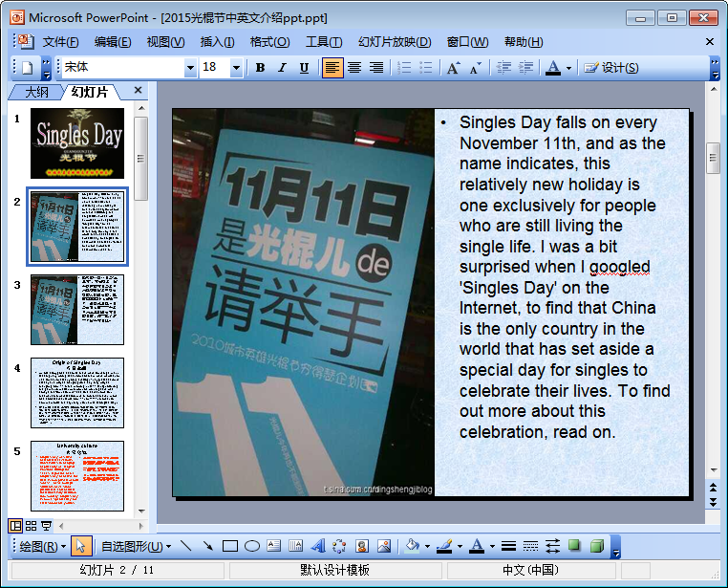Screen dimensions: 728x588
Task: Open the 文件(F) menu
Action: [x=61, y=42]
